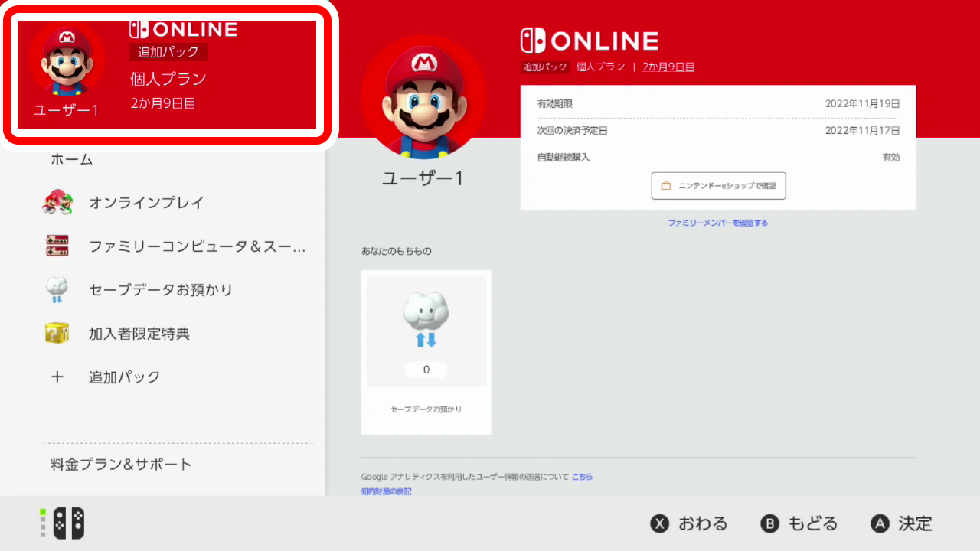Image resolution: width=980 pixels, height=551 pixels.
Task: Click the 自動継続購入 status 有効
Action: point(891,158)
